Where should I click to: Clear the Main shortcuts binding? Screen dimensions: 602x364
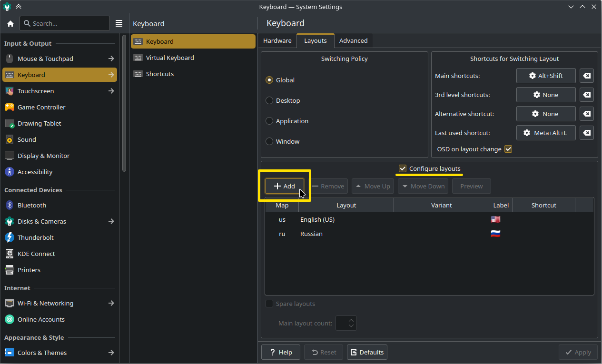pyautogui.click(x=587, y=76)
